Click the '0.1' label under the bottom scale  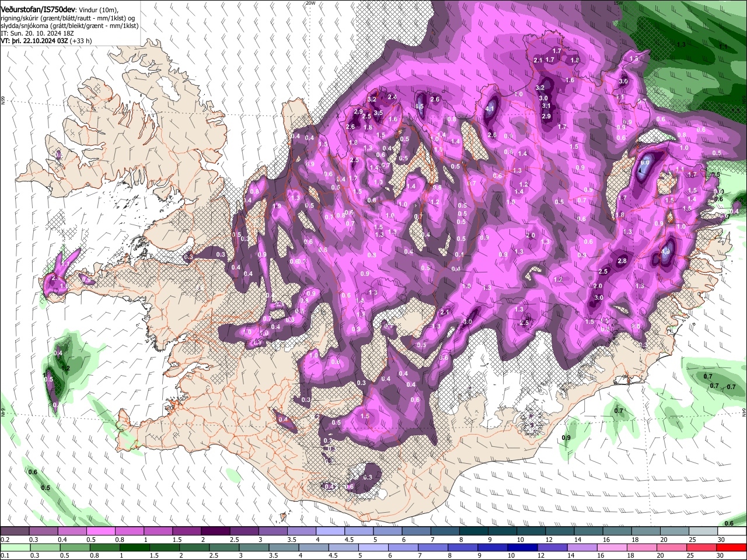coord(5,556)
